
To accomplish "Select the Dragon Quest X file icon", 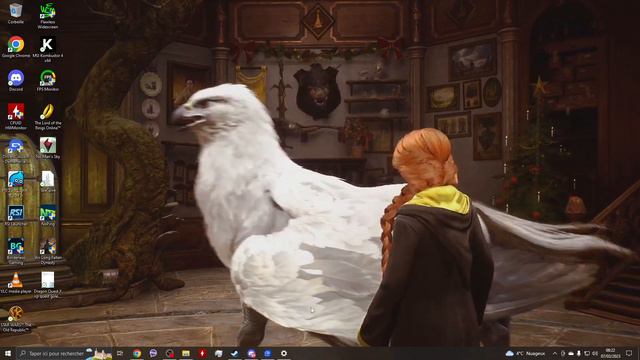I will click(48, 285).
